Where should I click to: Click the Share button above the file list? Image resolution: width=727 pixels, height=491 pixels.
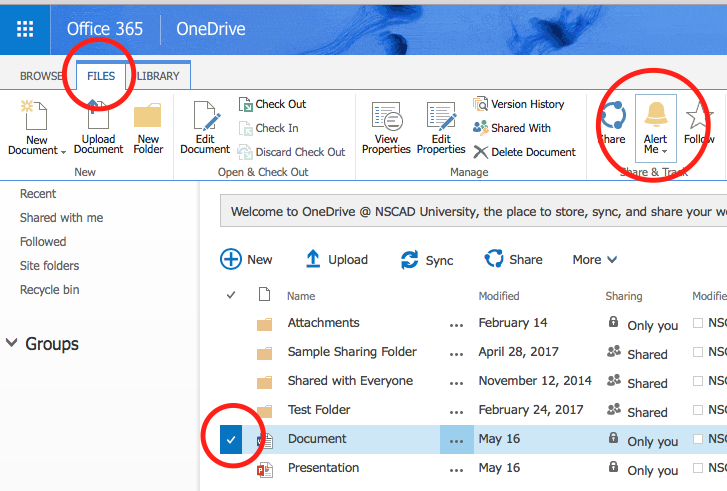513,259
